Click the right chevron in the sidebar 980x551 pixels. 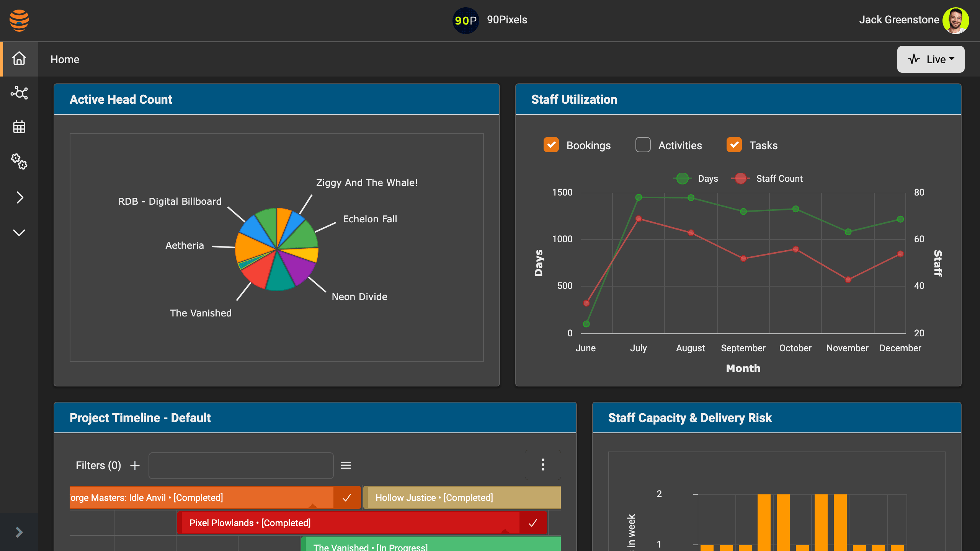[20, 197]
